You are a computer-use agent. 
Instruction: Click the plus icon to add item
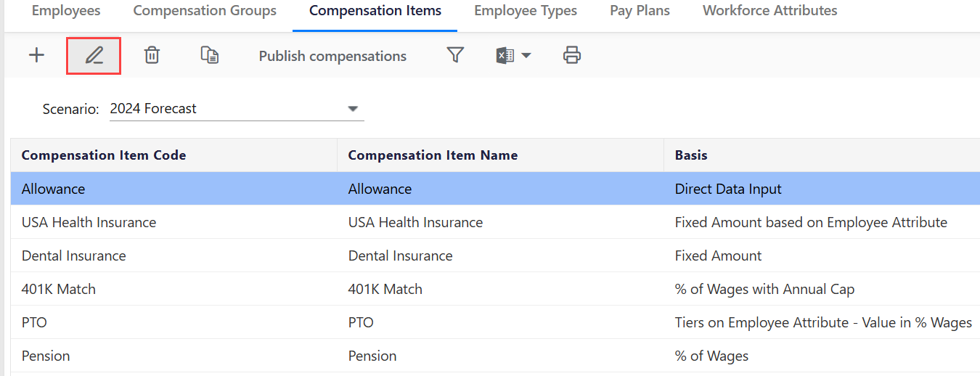pyautogui.click(x=36, y=55)
